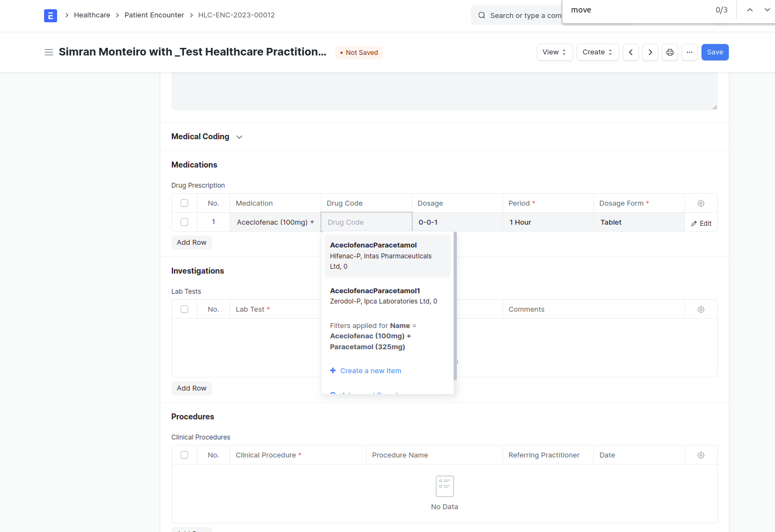Image resolution: width=775 pixels, height=532 pixels.
Task: Open the Create dropdown
Action: (x=598, y=52)
